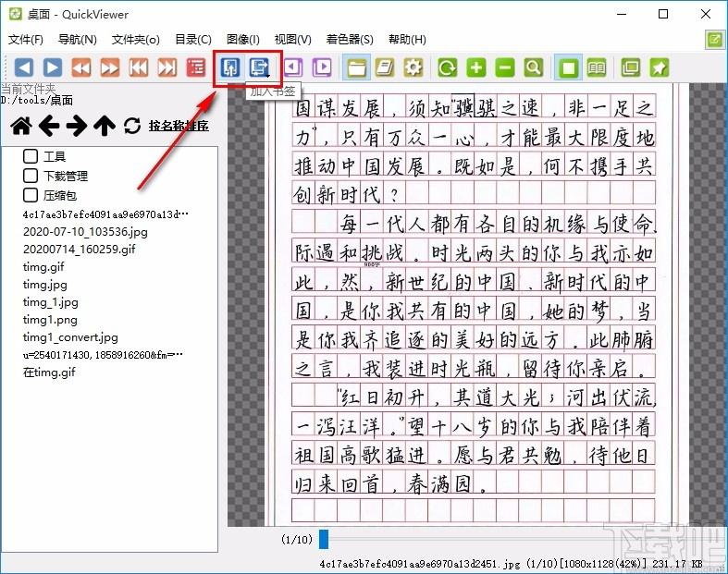This screenshot has width=728, height=574.
Task: Click the home folder icon
Action: [21, 126]
